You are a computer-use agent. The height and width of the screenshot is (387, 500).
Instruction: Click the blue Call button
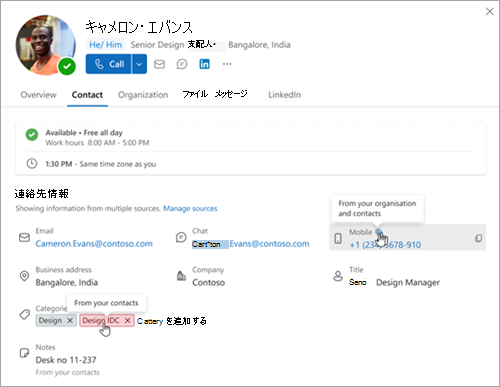tap(108, 64)
